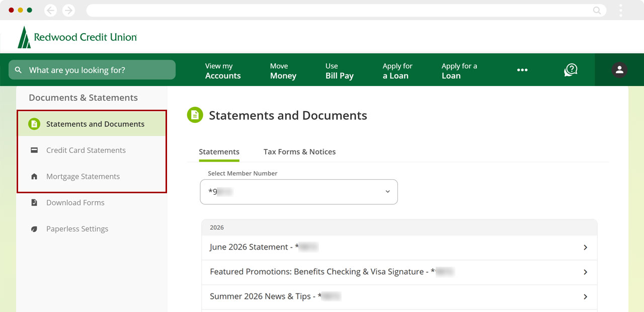Viewport: 644px width, 312px height.
Task: Click the Credit Card Statements card icon
Action: (x=34, y=150)
